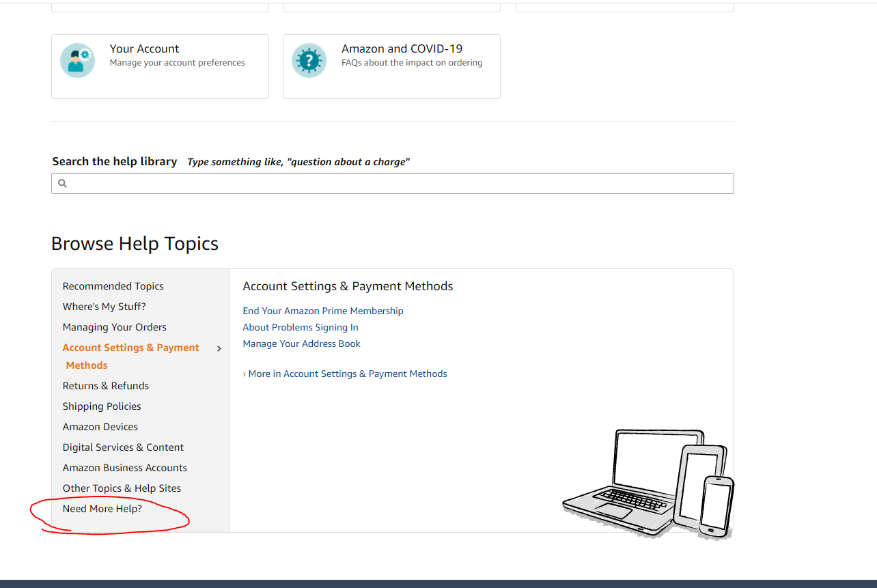Image resolution: width=877 pixels, height=588 pixels.
Task: Click the Your Account person icon
Action: coord(77,60)
